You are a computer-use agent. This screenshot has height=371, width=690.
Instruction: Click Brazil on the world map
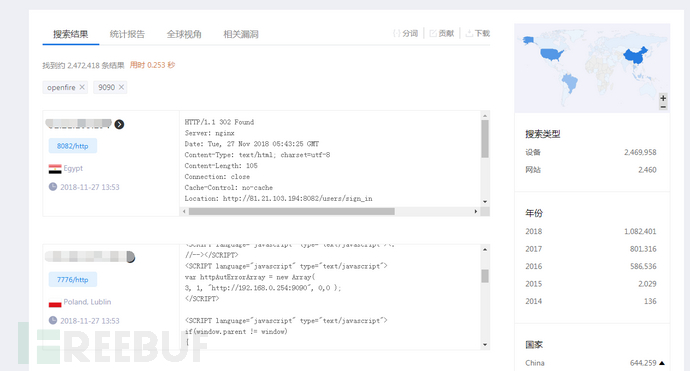570,82
